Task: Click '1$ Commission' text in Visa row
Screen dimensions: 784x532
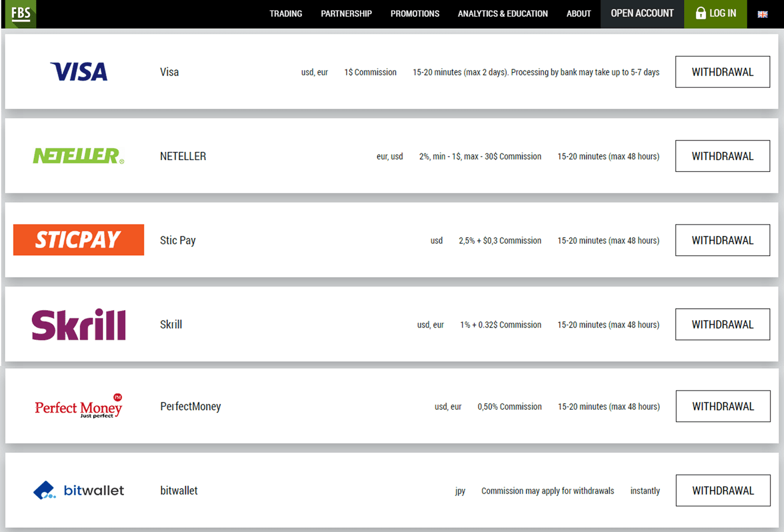Action: [x=371, y=72]
